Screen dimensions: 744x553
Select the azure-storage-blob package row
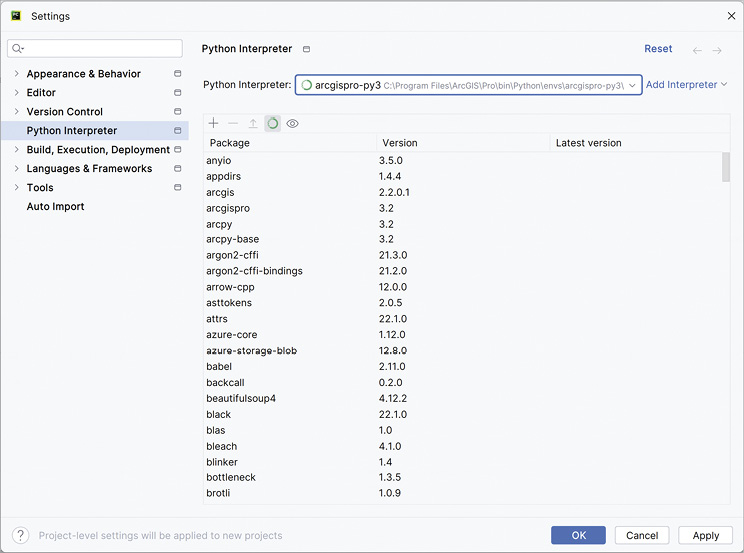[x=463, y=351]
